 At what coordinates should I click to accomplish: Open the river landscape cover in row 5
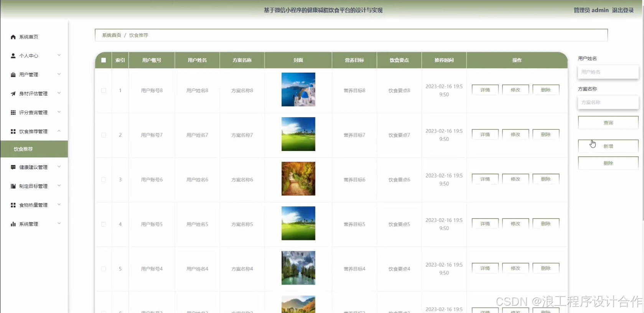tap(298, 268)
